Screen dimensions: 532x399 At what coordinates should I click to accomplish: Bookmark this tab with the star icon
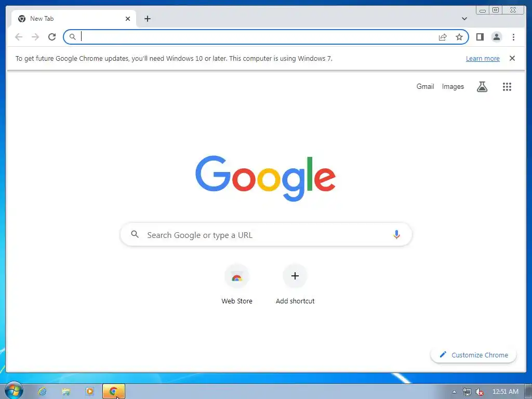(459, 37)
